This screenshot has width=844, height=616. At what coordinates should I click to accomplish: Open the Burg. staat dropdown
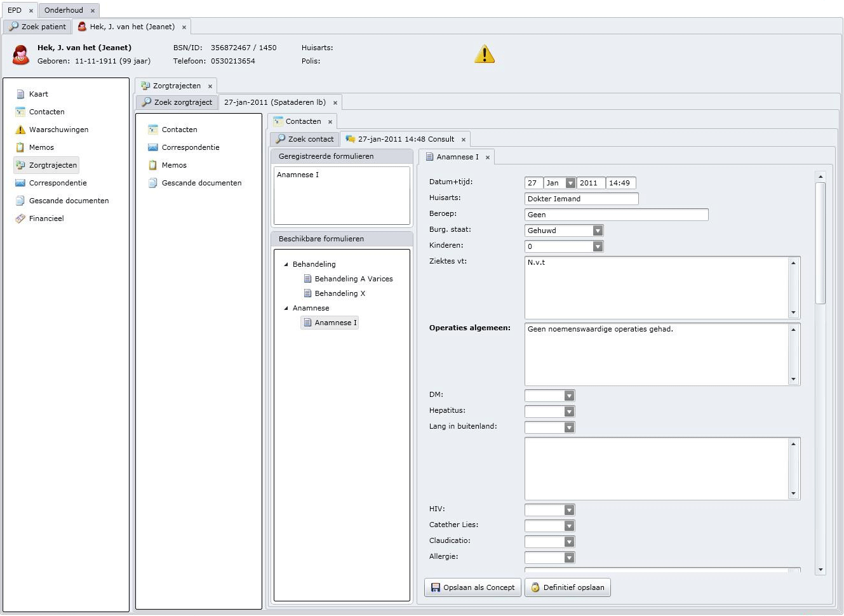pyautogui.click(x=597, y=231)
